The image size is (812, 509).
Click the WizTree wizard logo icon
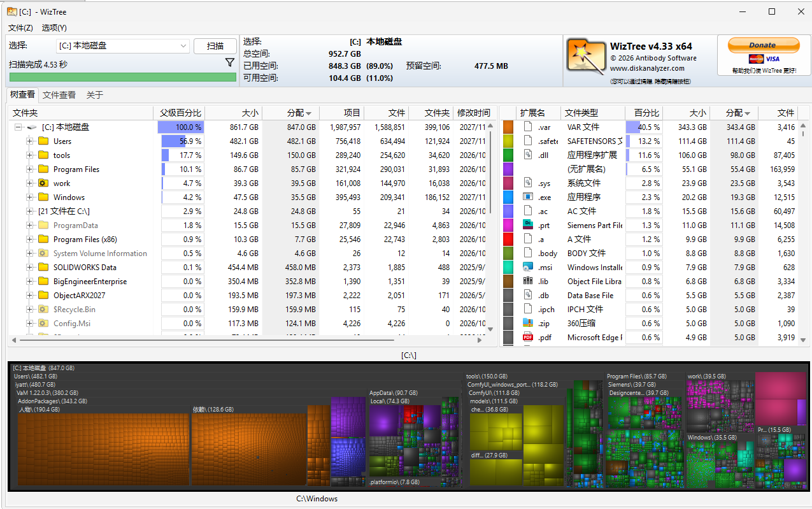point(585,57)
